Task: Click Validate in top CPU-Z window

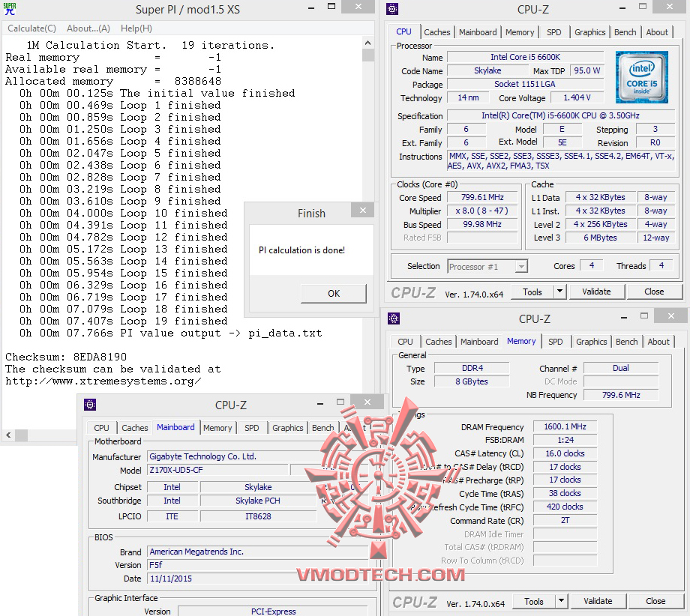Action: [x=596, y=292]
